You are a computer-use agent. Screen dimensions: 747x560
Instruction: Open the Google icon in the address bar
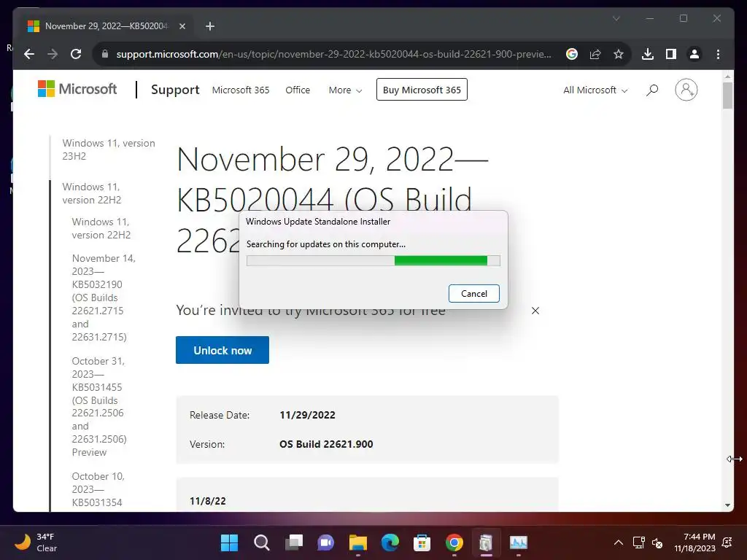(572, 54)
